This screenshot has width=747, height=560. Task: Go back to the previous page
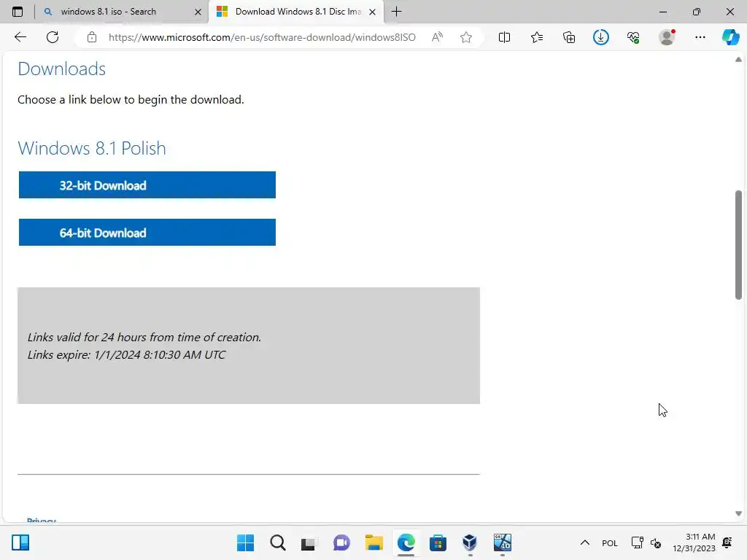pos(20,37)
